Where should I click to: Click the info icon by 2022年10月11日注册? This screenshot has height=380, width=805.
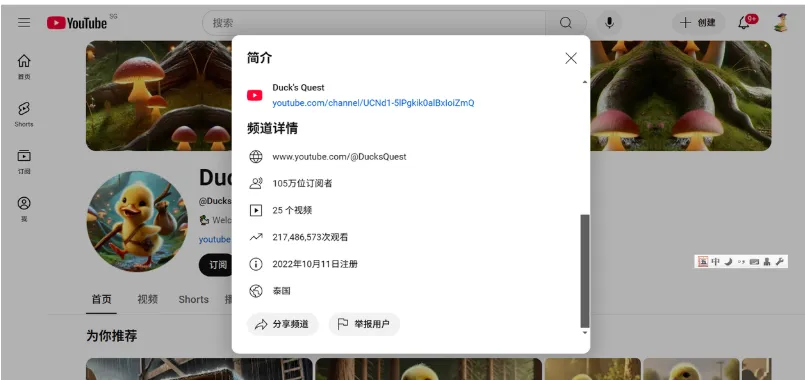pyautogui.click(x=256, y=264)
